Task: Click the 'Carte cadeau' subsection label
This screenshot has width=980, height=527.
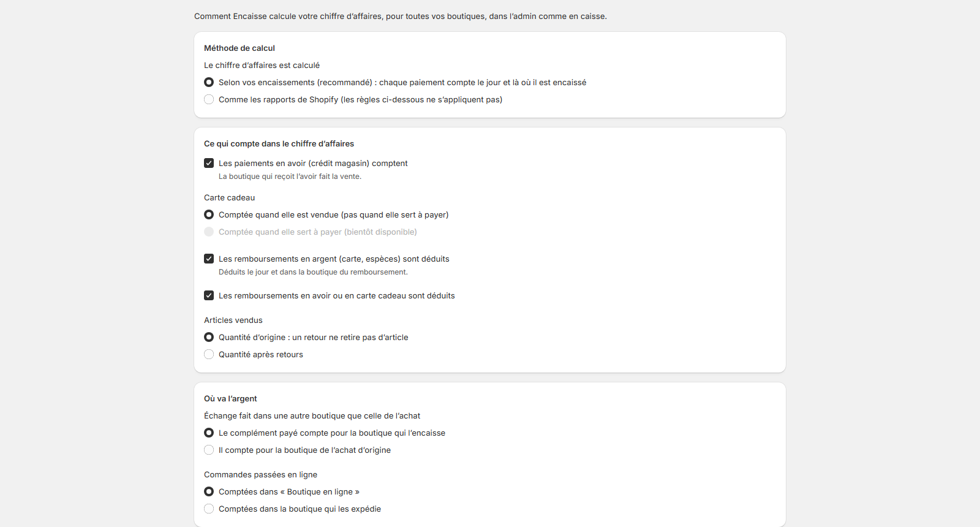Action: tap(229, 197)
